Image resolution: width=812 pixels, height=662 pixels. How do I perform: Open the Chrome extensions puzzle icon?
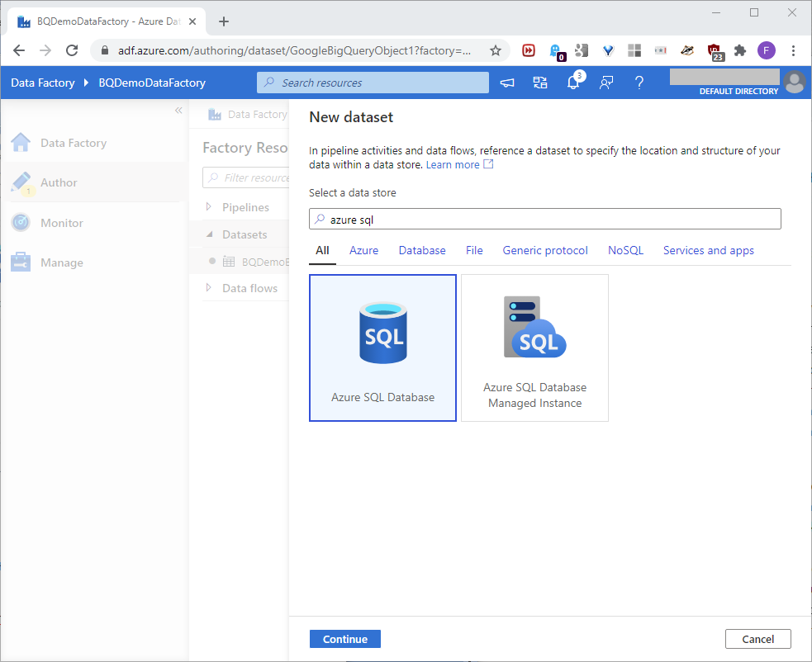[x=740, y=50]
